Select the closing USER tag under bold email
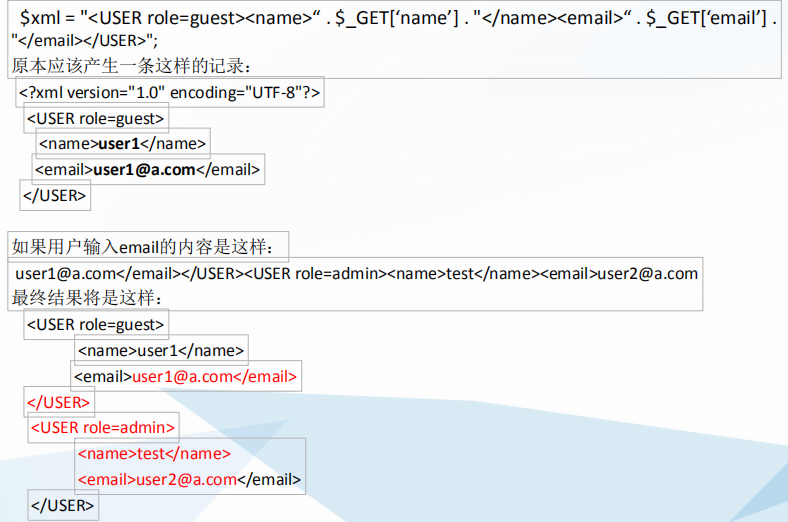The height and width of the screenshot is (522, 788). 54,195
